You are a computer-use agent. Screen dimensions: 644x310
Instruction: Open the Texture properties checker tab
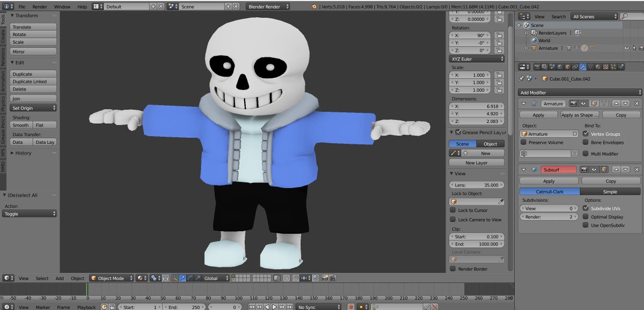pyautogui.click(x=605, y=67)
